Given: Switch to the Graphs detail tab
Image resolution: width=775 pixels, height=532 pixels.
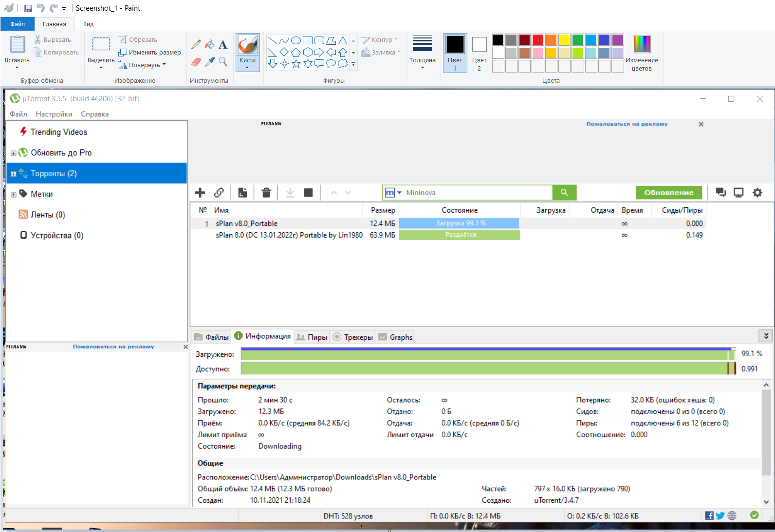Looking at the screenshot, I should [x=395, y=337].
